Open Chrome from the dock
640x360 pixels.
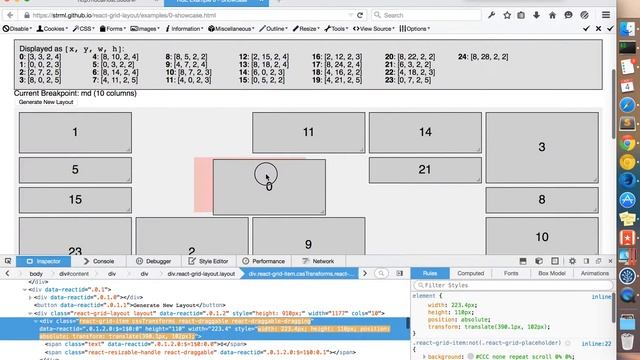tap(628, 143)
